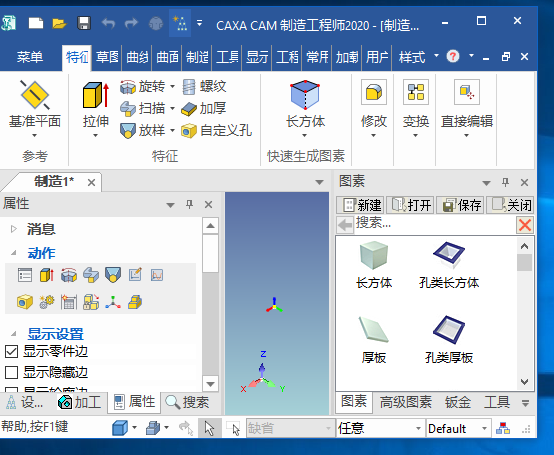The height and width of the screenshot is (455, 554).
Task: Click the red help question mark icon
Action: tap(453, 56)
